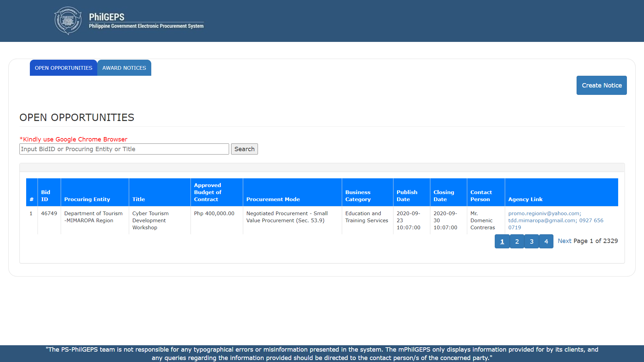Select Negotiated Procurement - Small Value cell
Viewport: 644px width, 362px height.
point(292,220)
